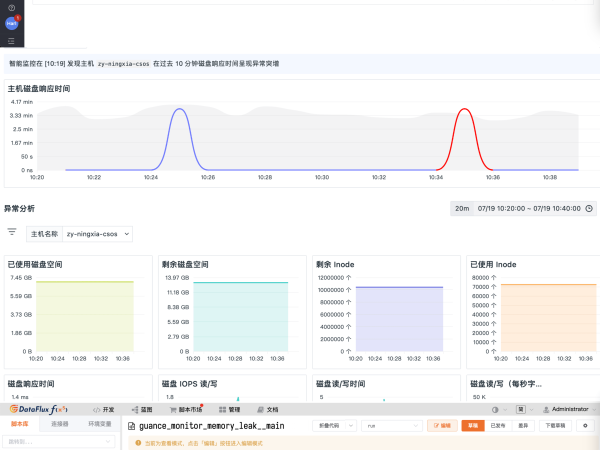
Task: Click the green used disk space chart area
Action: coord(85,316)
